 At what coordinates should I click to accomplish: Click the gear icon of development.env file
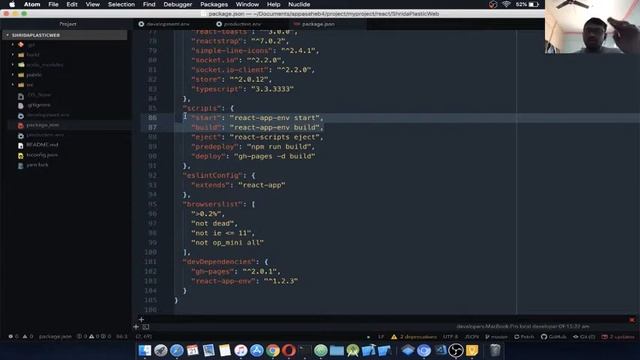coord(21,116)
